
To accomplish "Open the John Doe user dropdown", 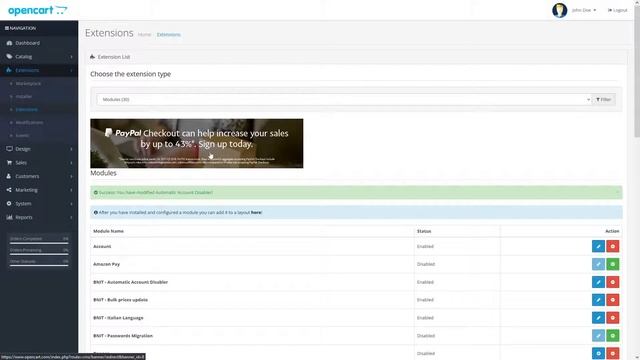I will (584, 10).
